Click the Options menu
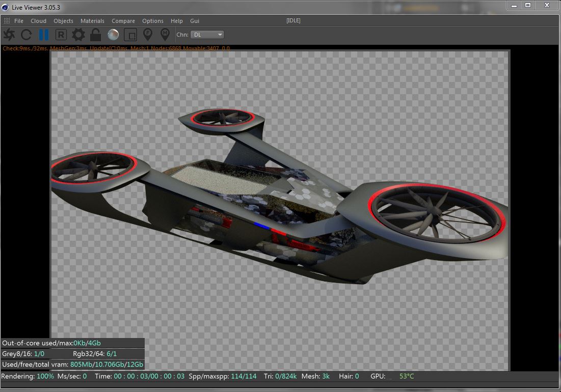Image resolution: width=561 pixels, height=392 pixels. (x=153, y=21)
